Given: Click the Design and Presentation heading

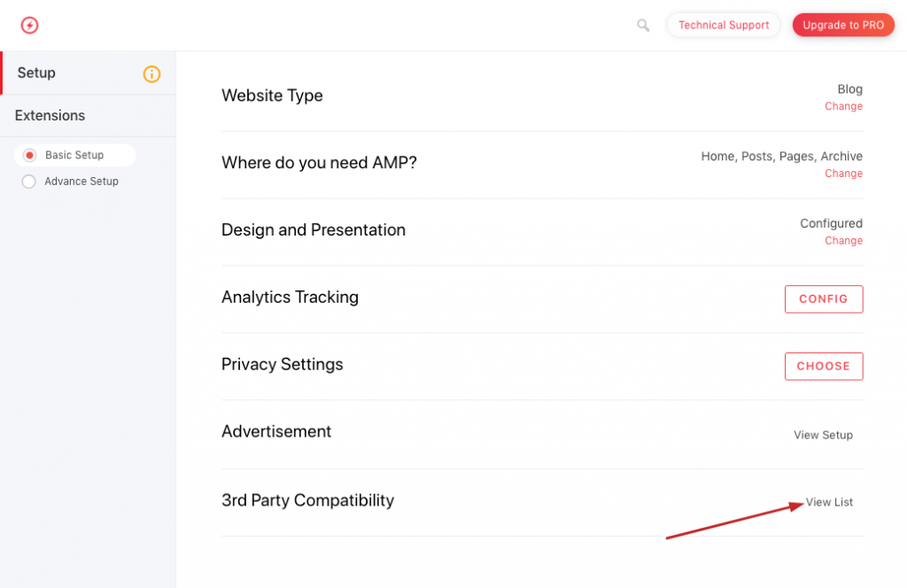Looking at the screenshot, I should pyautogui.click(x=314, y=229).
